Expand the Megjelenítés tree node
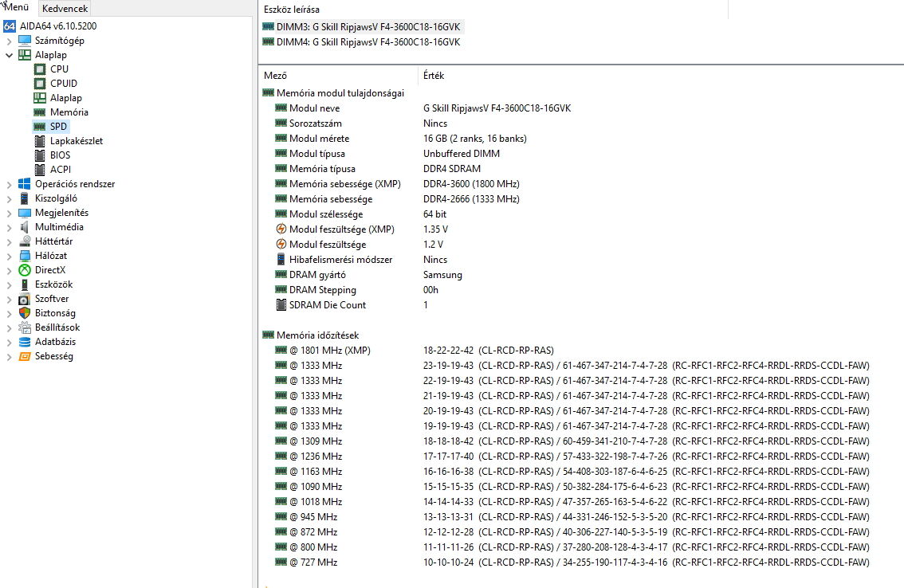Screen dimensions: 904x588 coord(9,214)
